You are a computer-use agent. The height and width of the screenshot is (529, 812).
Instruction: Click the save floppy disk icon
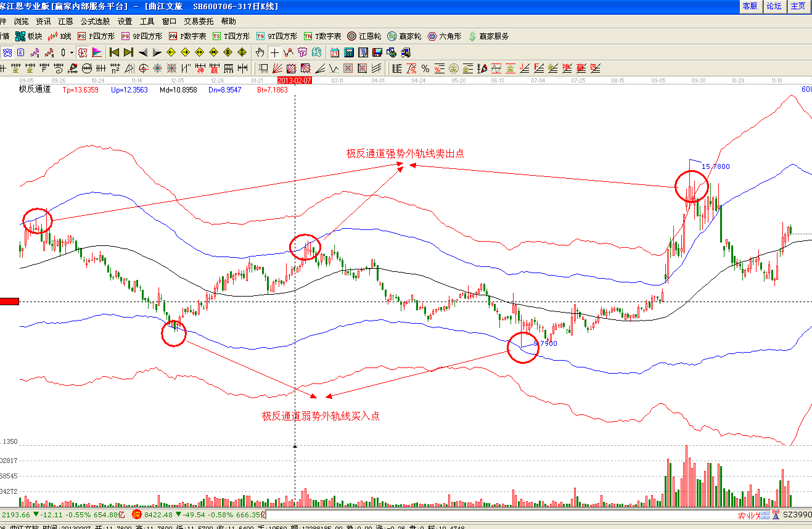[377, 52]
